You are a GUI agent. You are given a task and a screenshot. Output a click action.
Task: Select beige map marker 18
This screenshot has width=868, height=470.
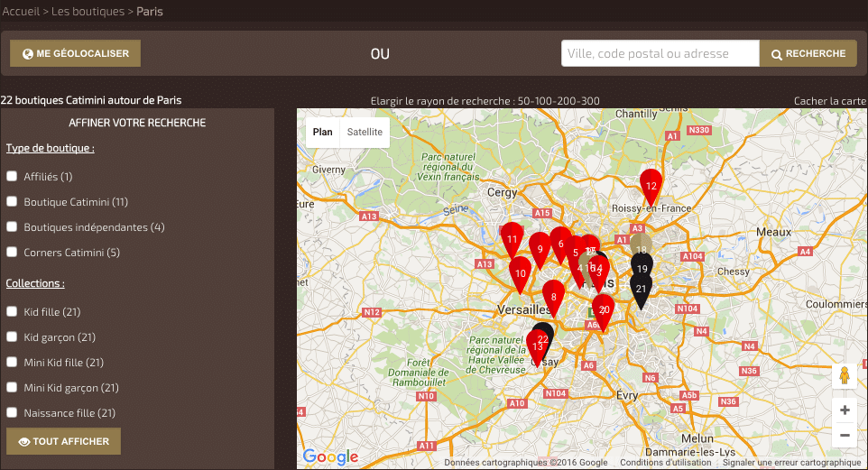[642, 243]
